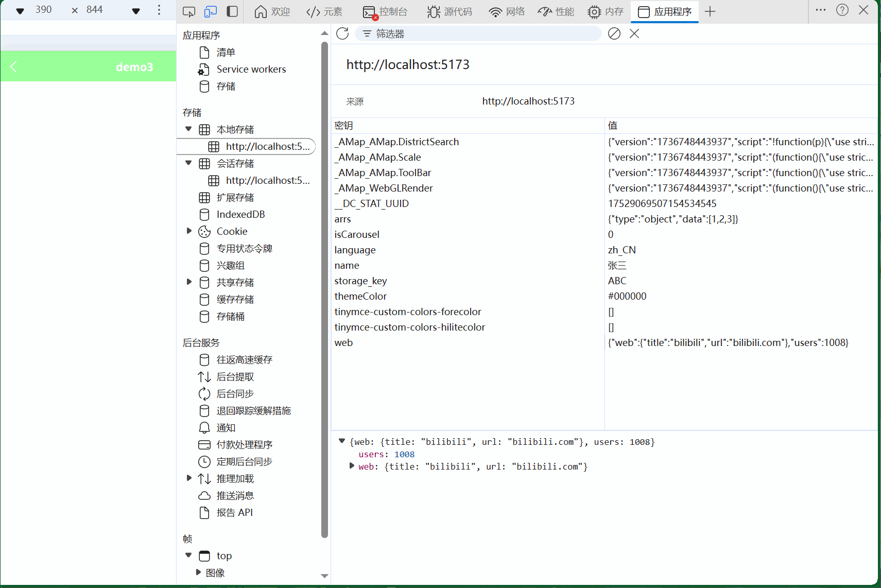Collapse the 本地存储 tree section
This screenshot has width=881, height=588.
pos(188,129)
